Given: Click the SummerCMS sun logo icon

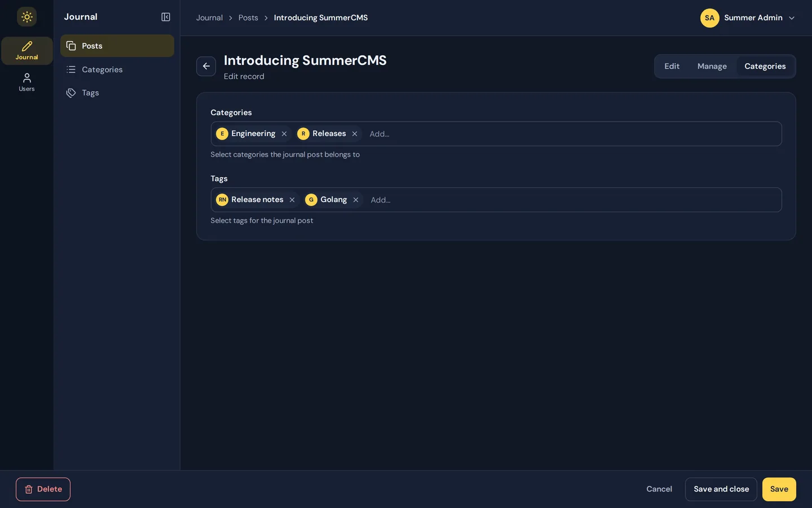Looking at the screenshot, I should 27,17.
